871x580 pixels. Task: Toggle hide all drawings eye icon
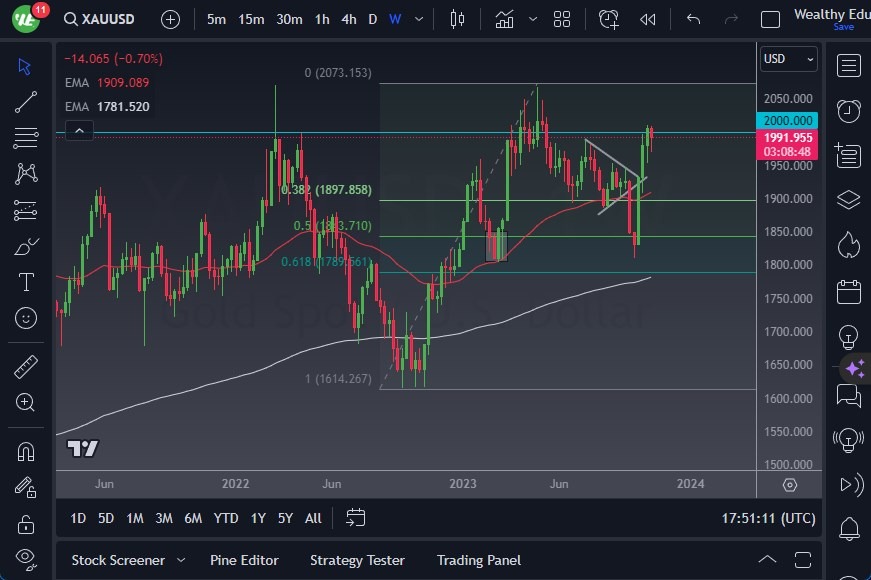(26, 558)
